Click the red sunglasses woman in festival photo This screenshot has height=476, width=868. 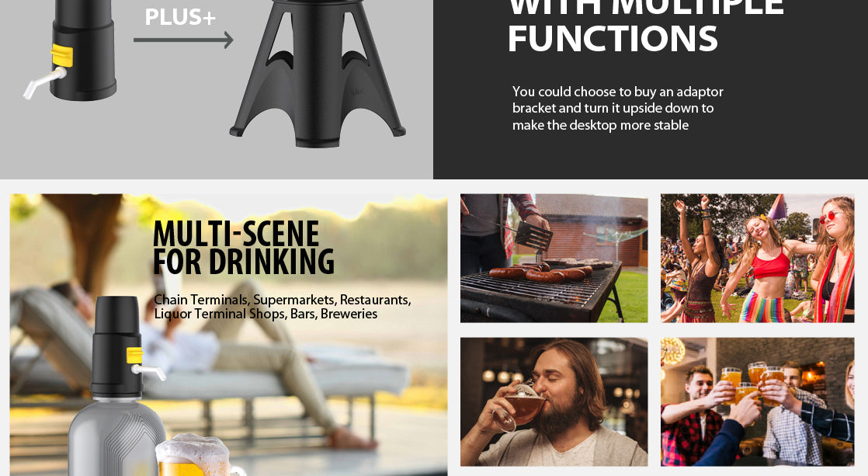(835, 260)
